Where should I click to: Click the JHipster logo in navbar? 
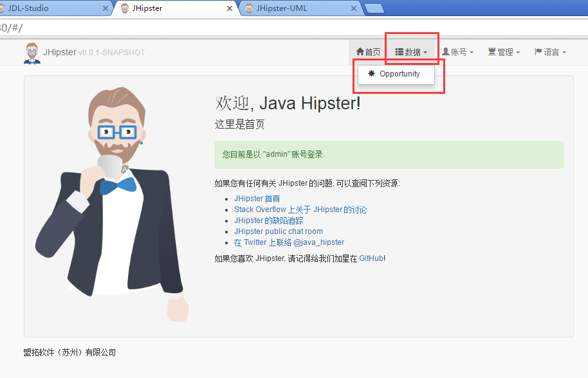31,53
